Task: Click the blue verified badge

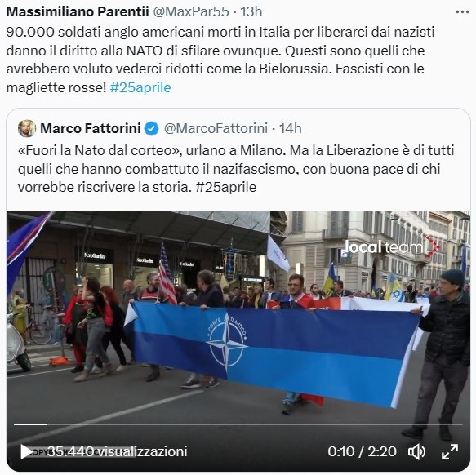Action: (x=151, y=128)
